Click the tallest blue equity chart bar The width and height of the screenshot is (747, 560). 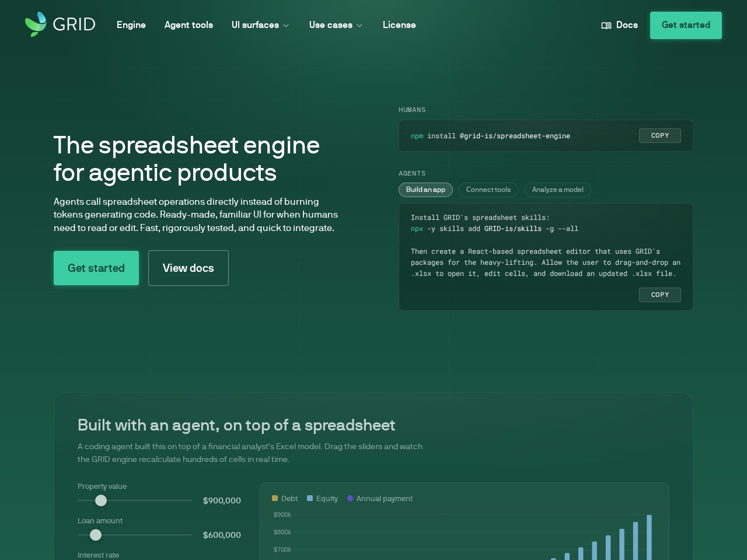click(649, 537)
